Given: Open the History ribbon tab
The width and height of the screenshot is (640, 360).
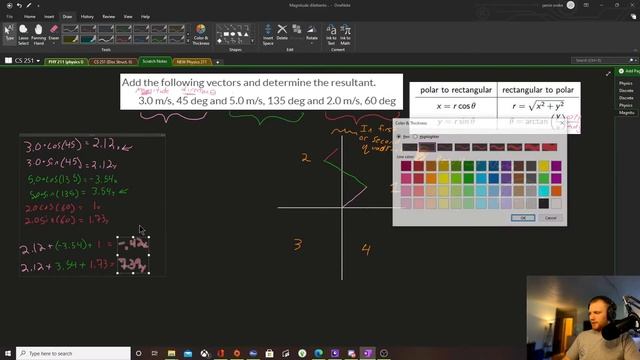Looking at the screenshot, I should (87, 17).
